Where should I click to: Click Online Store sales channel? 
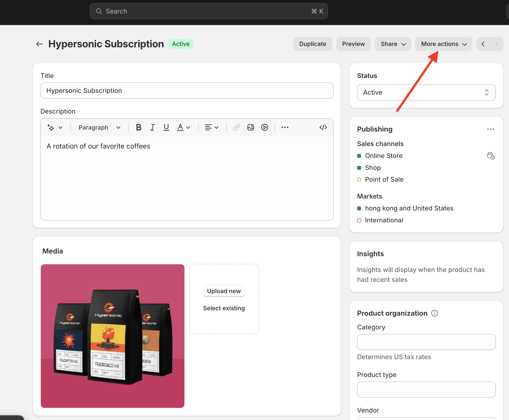point(384,156)
